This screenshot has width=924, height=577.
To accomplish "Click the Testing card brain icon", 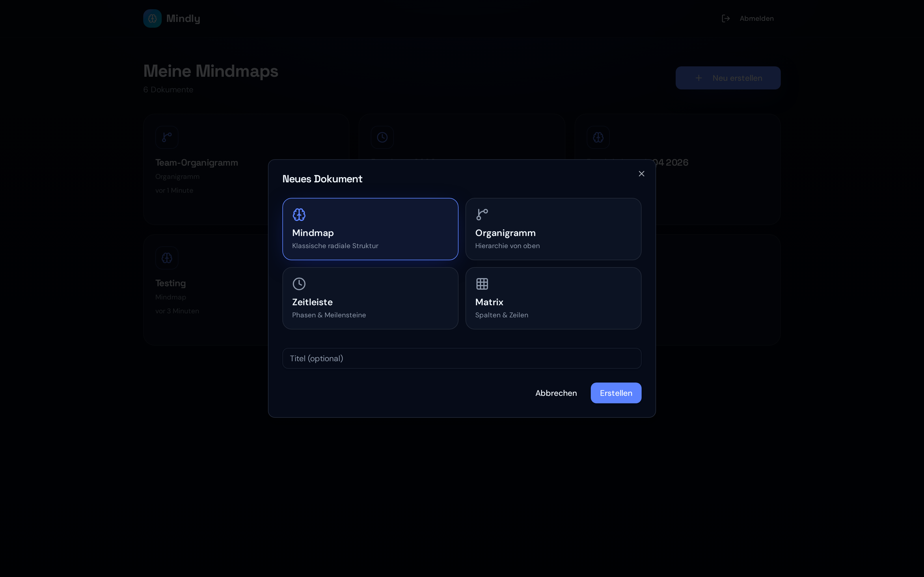I will point(167,258).
